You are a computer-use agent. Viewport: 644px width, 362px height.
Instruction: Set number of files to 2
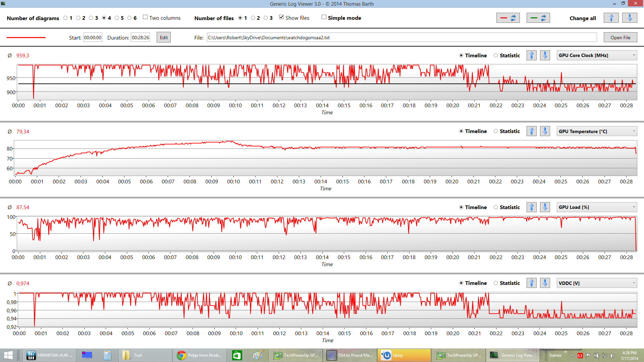point(253,18)
